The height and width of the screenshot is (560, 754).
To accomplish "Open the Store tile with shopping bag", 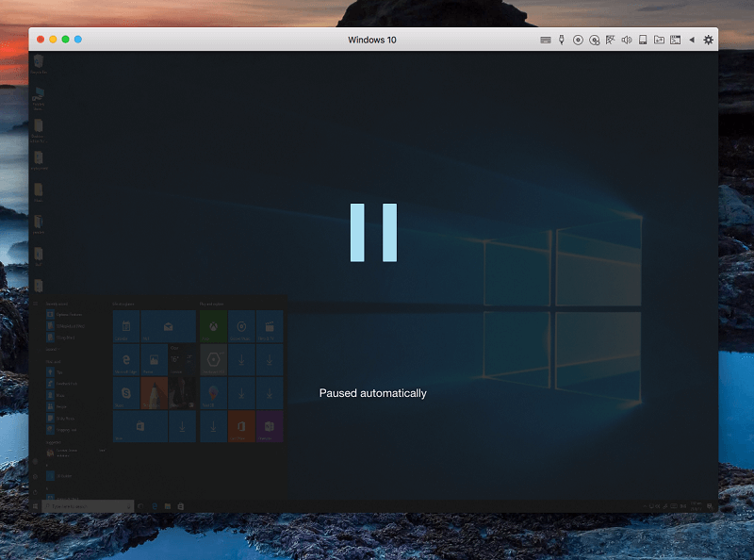I will click(139, 426).
